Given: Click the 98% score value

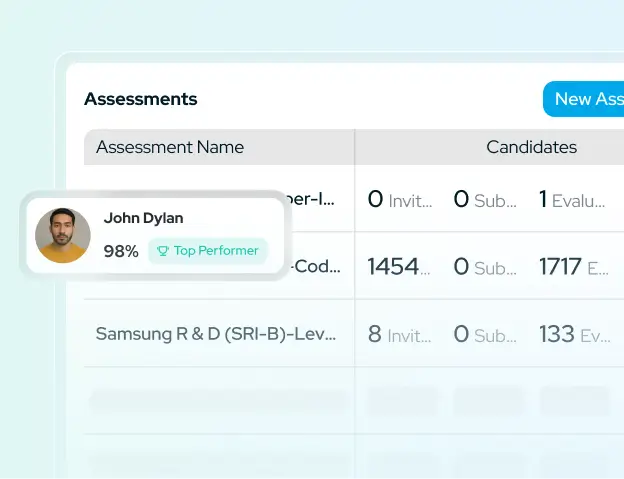Looking at the screenshot, I should pos(121,251).
